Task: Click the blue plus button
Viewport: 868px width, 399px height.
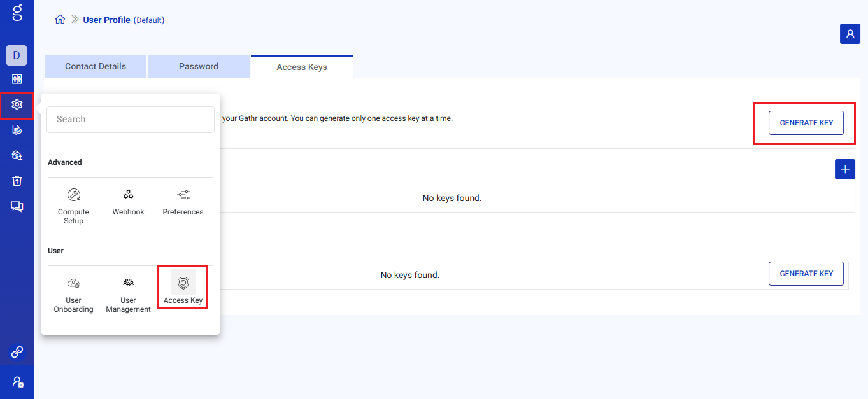Action: point(844,169)
